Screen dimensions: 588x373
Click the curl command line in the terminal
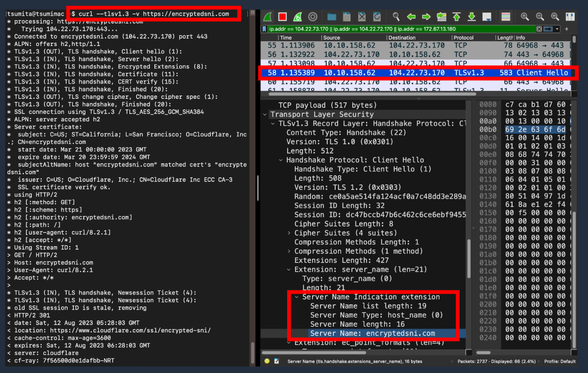click(154, 14)
